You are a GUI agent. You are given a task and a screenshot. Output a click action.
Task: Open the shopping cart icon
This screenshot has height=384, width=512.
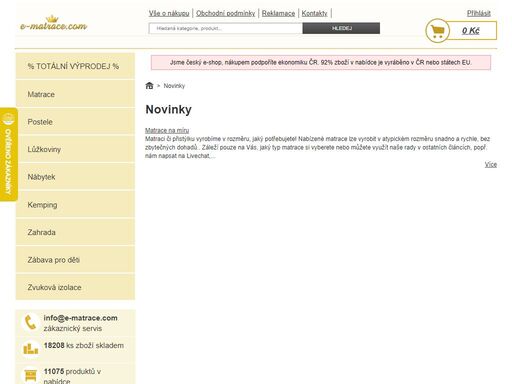[x=437, y=31]
